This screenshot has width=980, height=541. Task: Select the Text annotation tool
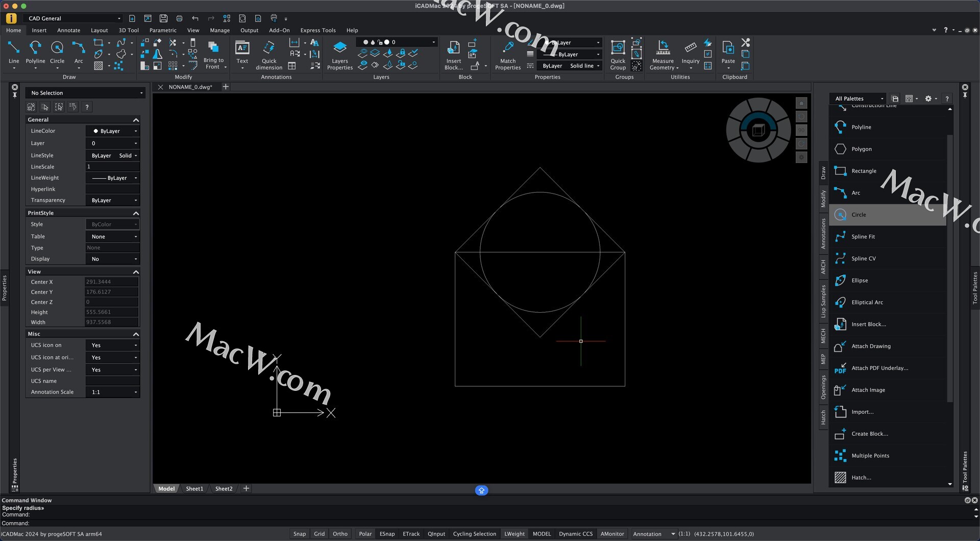pos(242,52)
